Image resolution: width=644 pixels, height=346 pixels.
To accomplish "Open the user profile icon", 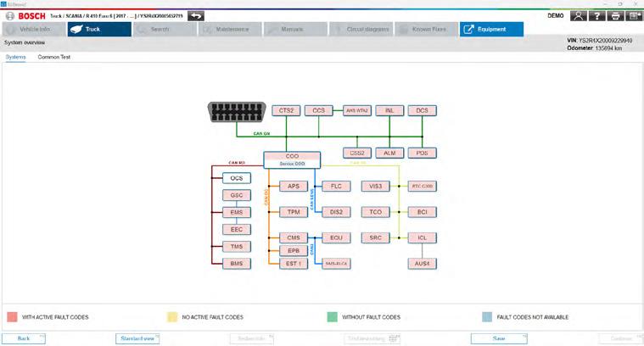I will (579, 16).
